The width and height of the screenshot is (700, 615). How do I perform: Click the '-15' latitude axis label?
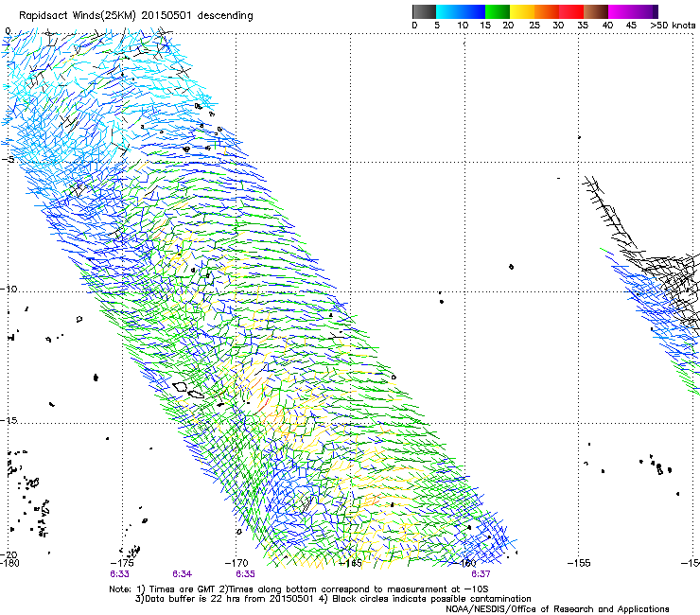pyautogui.click(x=9, y=420)
